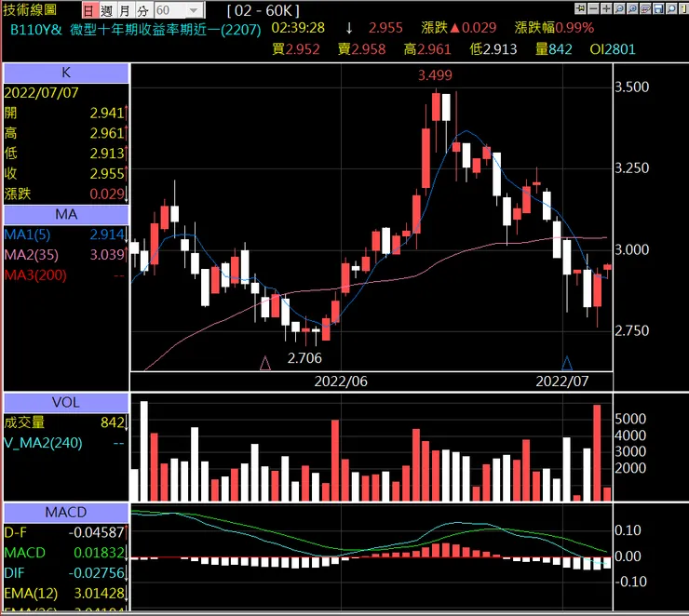Click the K panel header
This screenshot has width=689, height=616.
66,73
